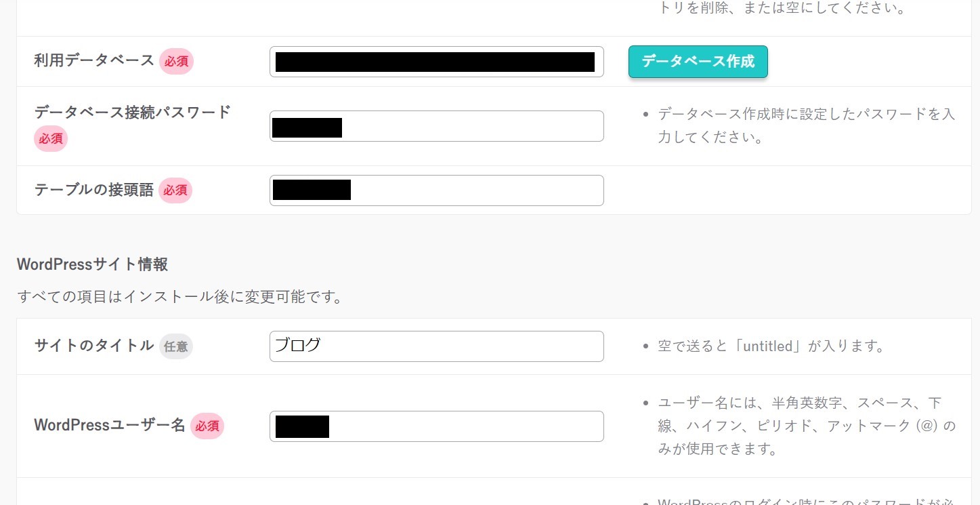
Task: Click the インストール後に変更可能です note text
Action: click(x=179, y=297)
